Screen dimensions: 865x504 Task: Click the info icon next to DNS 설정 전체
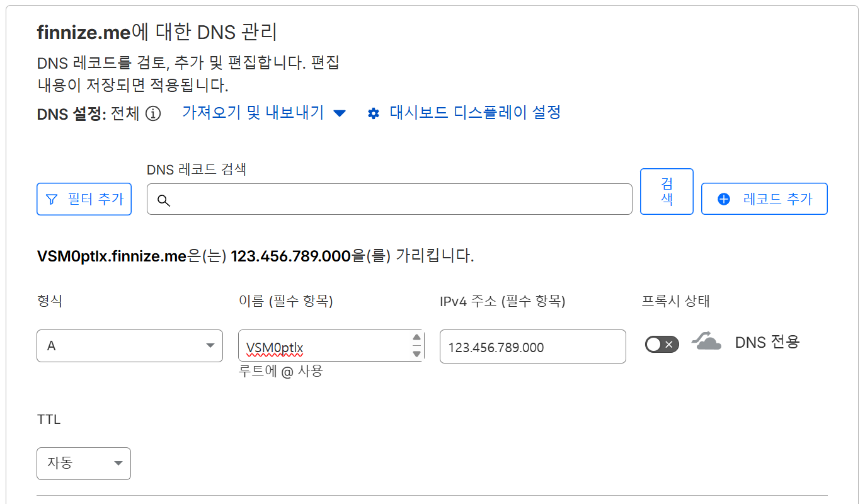coord(153,114)
